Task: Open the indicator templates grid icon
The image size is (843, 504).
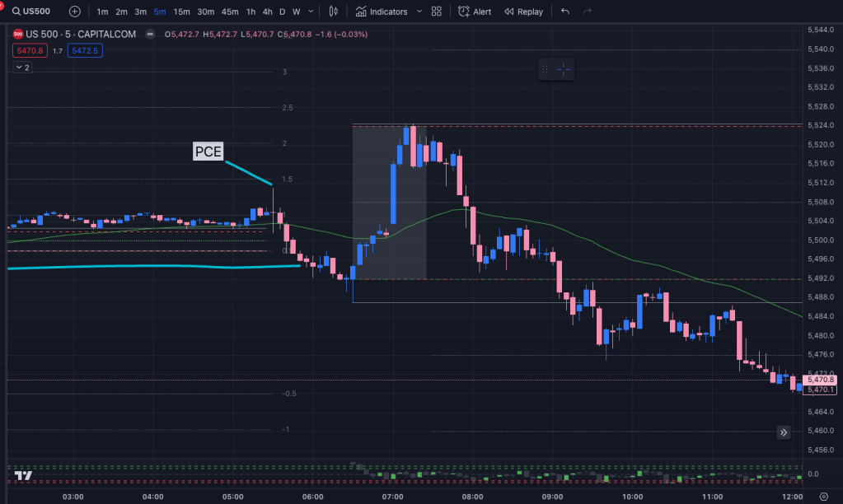Action: (x=437, y=12)
